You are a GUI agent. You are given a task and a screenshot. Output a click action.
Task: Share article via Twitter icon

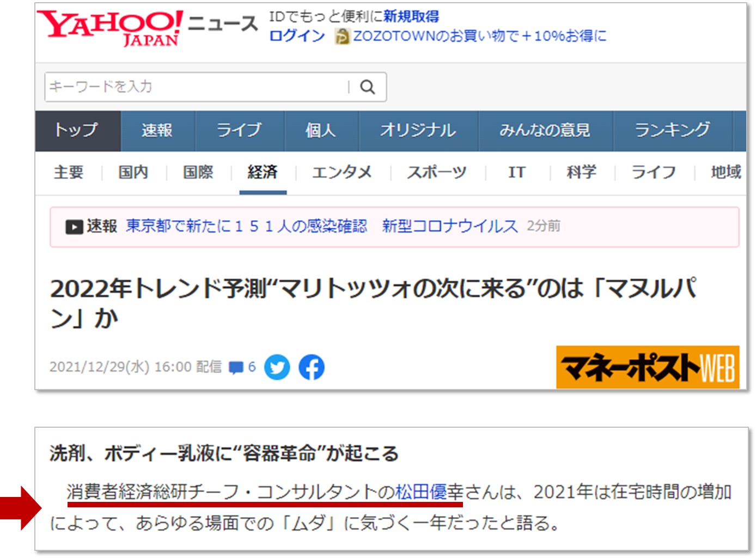277,367
